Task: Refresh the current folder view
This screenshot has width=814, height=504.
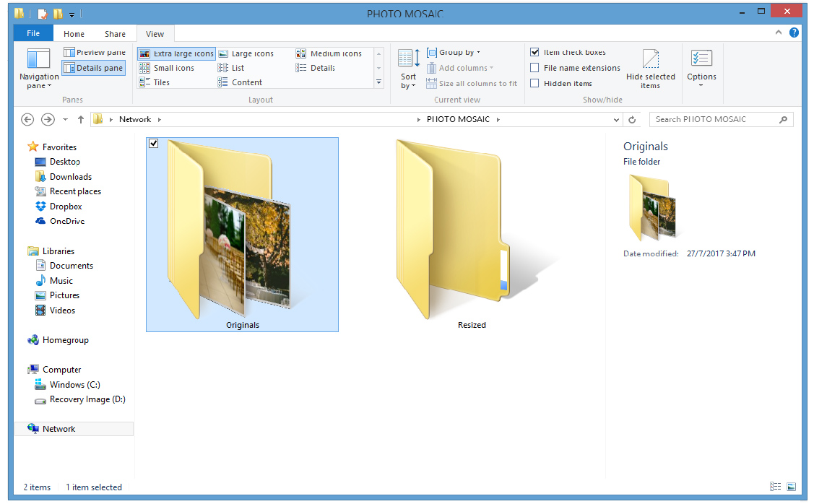Action: pos(633,120)
